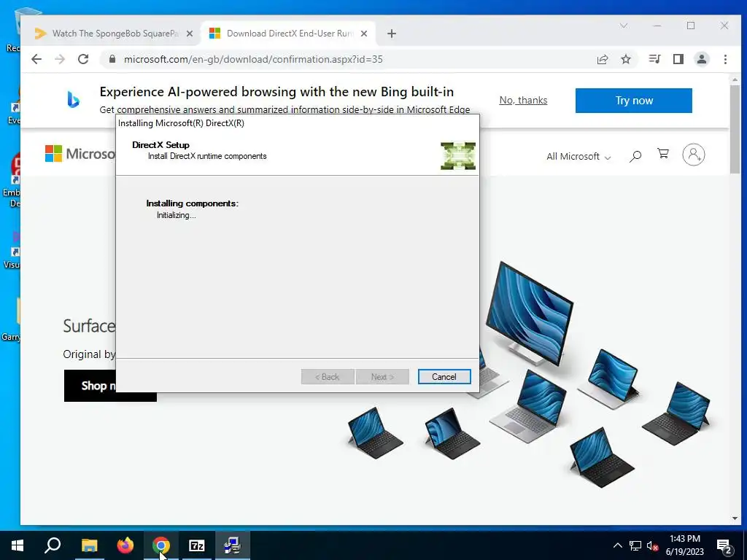Click the DirectX Setup logo image

(x=458, y=156)
